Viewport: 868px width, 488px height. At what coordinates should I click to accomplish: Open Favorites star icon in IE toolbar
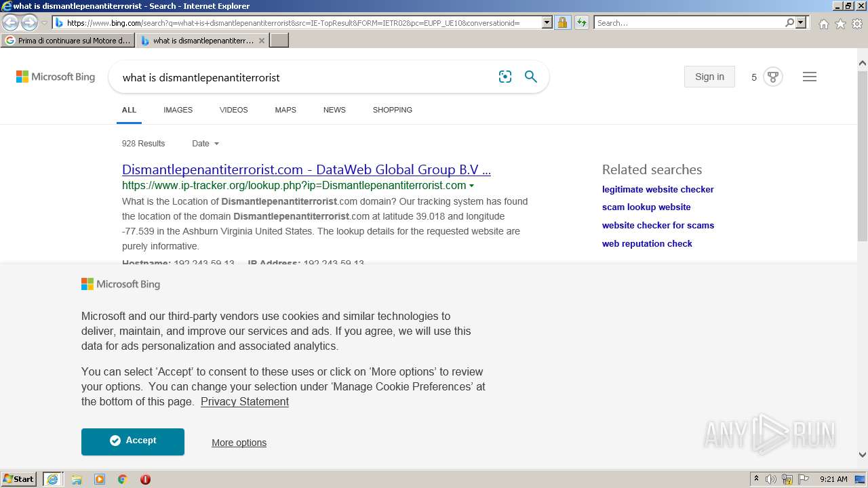840,24
